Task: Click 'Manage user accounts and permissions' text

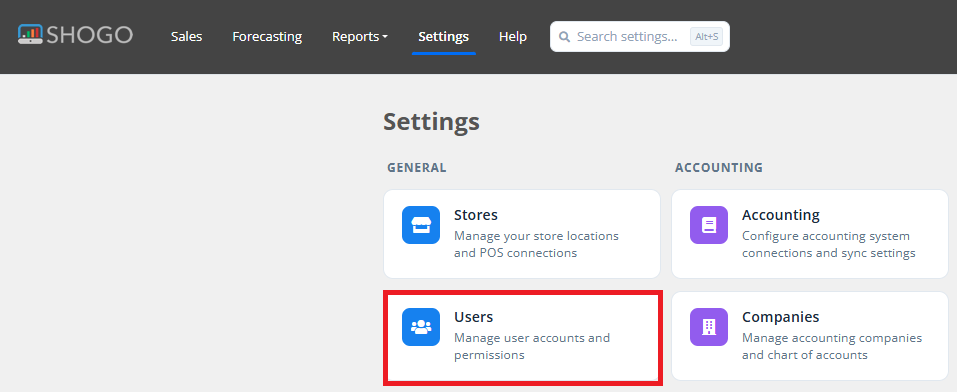Action: [532, 346]
